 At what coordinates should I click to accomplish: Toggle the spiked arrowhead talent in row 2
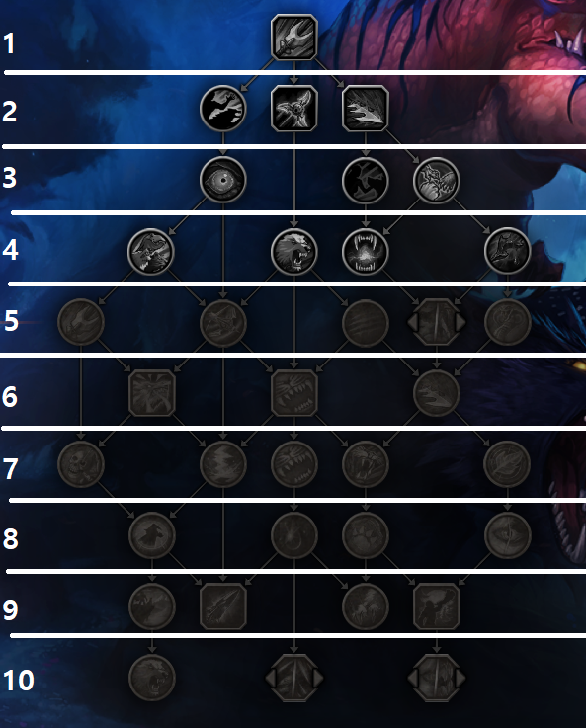coord(366,109)
